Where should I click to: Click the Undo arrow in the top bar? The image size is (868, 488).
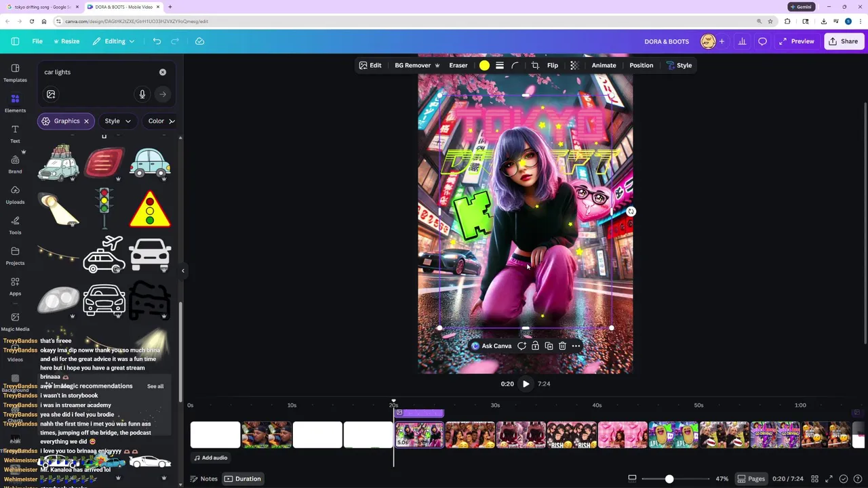click(x=157, y=41)
